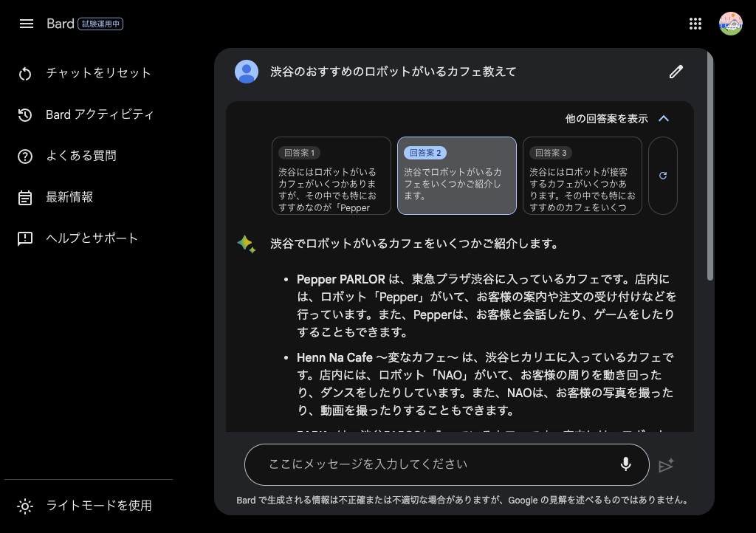The width and height of the screenshot is (756, 533).
Task: Switch to ライトモードを使用 light mode
Action: coord(25,506)
